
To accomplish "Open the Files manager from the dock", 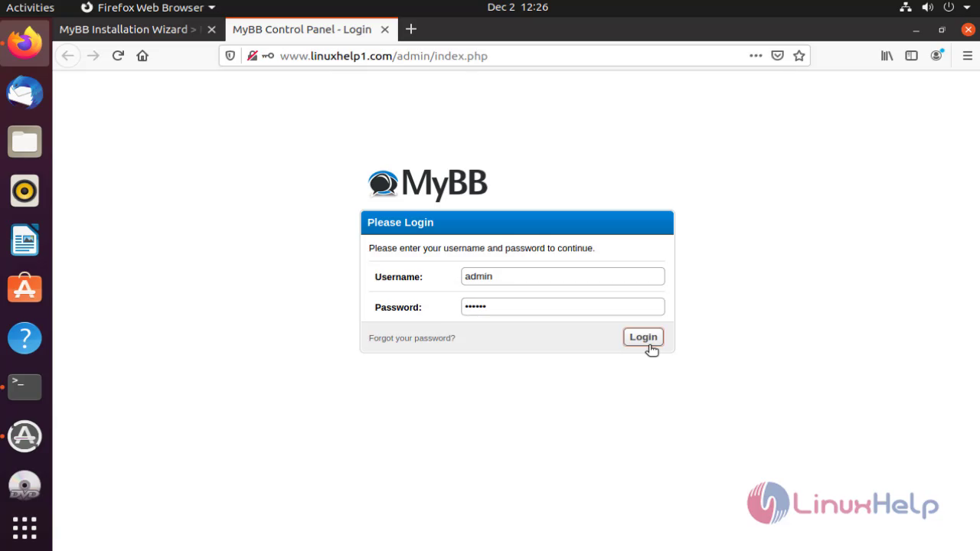I will (x=25, y=142).
